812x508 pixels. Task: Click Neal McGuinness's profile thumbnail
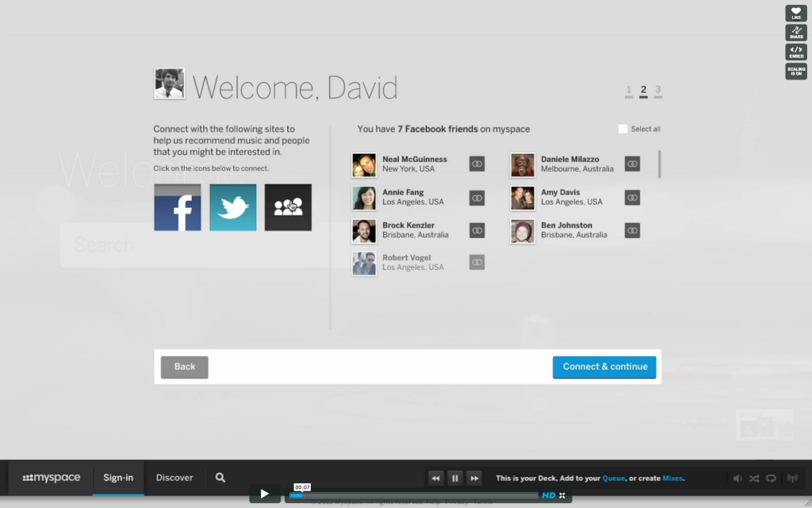coord(364,165)
